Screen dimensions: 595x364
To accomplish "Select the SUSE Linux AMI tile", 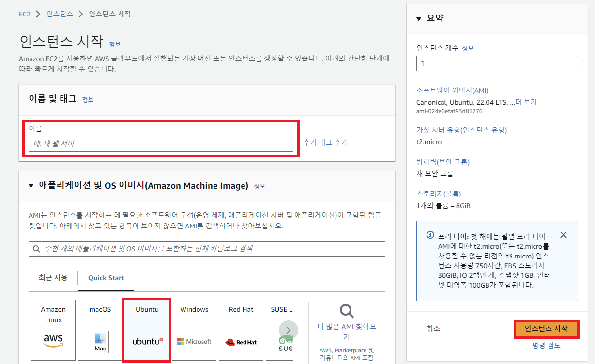I will coord(279,330).
